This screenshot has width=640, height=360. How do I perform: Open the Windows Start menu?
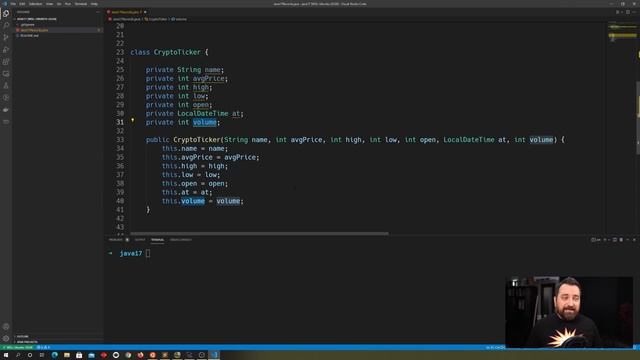(6, 355)
